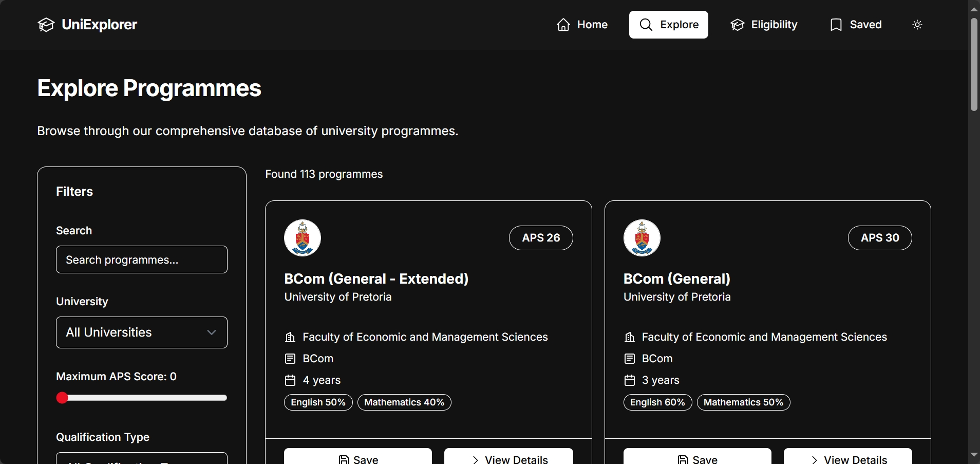Screen dimensions: 980x464
Task: Open the Explore tab
Action: click(669, 25)
